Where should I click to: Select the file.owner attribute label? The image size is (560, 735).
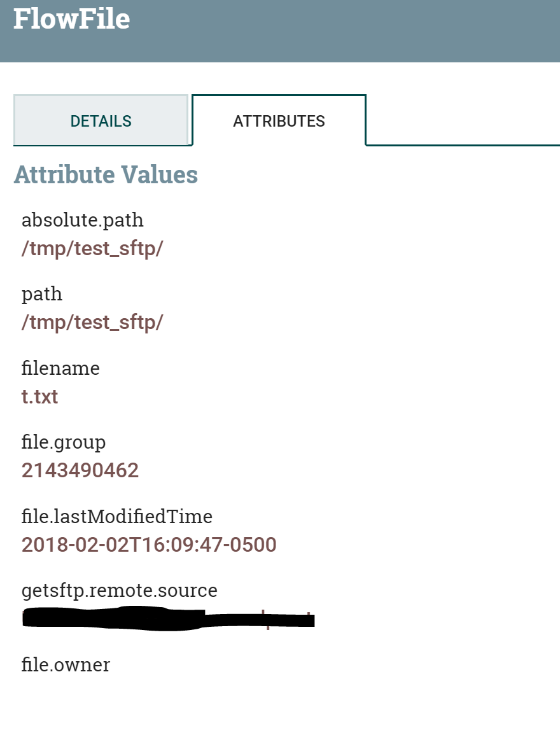click(x=66, y=664)
